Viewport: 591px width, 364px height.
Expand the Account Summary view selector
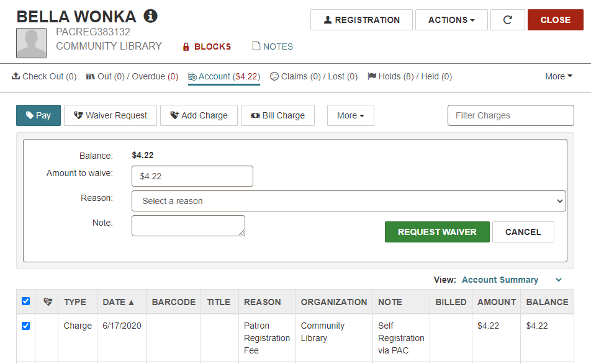(512, 280)
